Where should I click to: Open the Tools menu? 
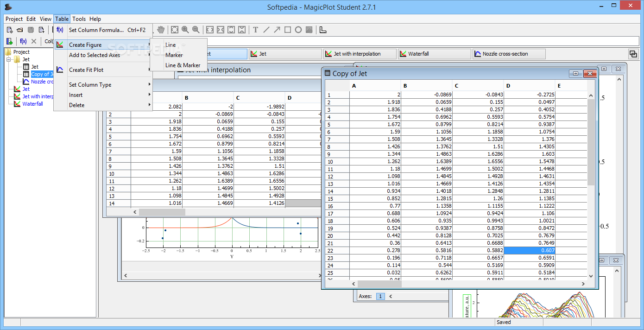pyautogui.click(x=79, y=19)
